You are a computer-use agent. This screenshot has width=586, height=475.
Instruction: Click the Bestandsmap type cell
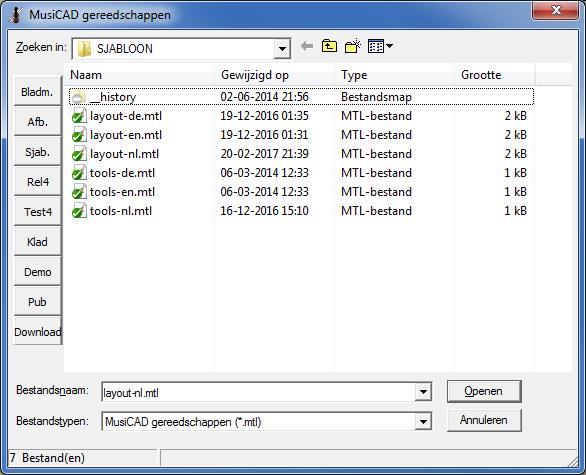[376, 97]
